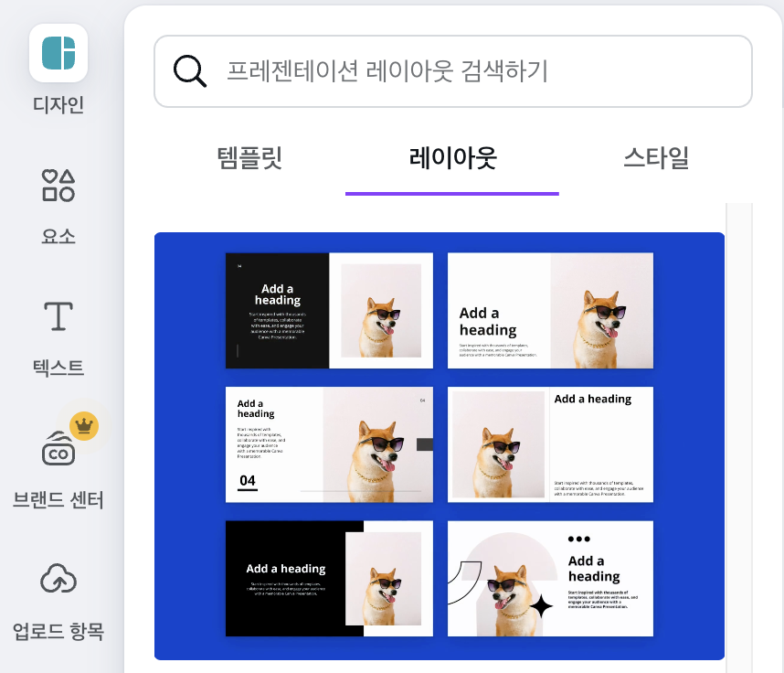The image size is (784, 673).
Task: Select the black sidebar layout in the top-left
Action: (329, 311)
